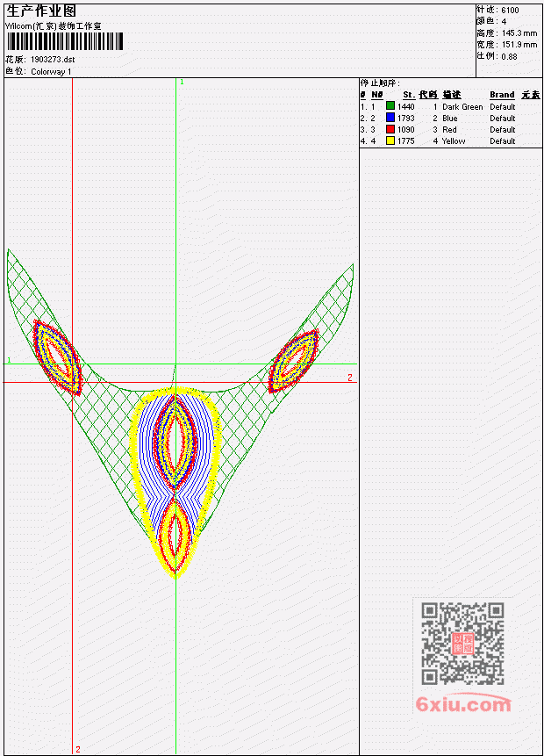
Task: Click red axis label '2' on right side
Action: pyautogui.click(x=350, y=378)
